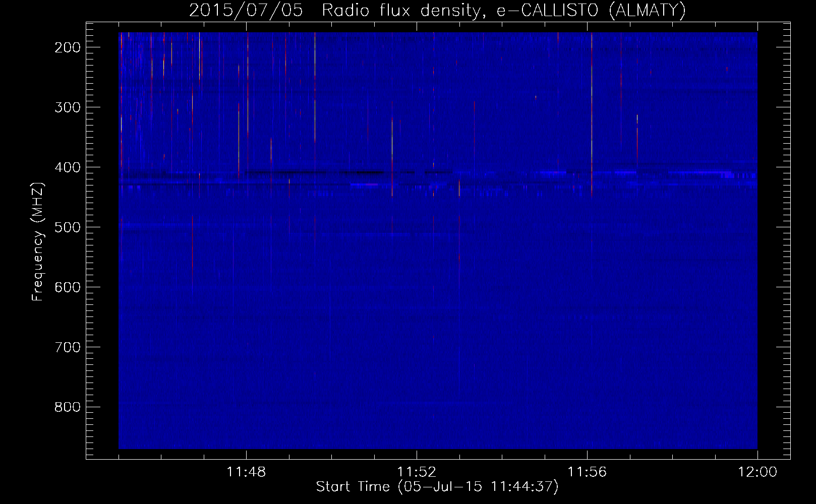Click the 11:48 time tick label
Screen dimensions: 816x504
click(246, 472)
